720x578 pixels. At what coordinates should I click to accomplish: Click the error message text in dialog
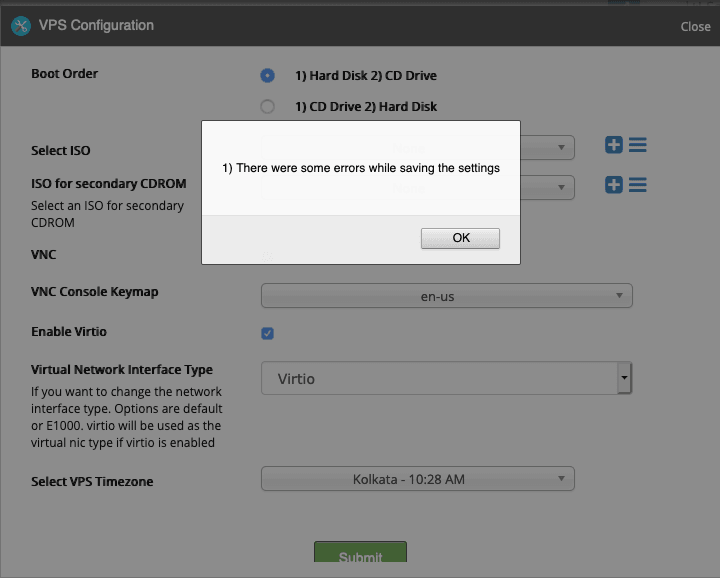tap(360, 168)
